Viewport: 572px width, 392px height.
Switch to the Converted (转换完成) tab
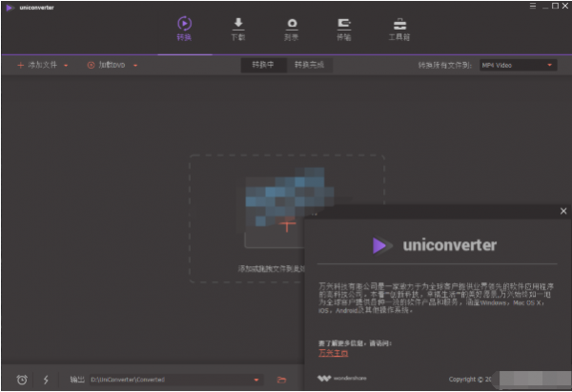click(309, 65)
